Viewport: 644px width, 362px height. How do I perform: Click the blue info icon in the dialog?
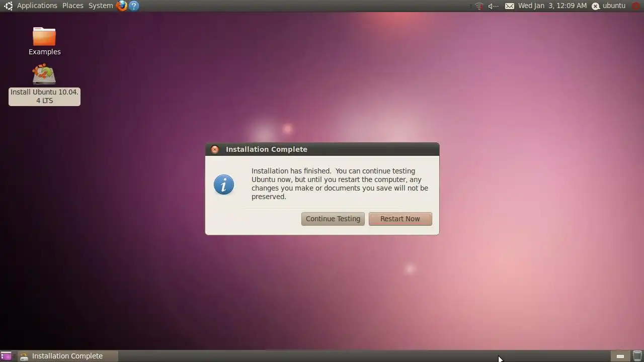[x=224, y=185]
